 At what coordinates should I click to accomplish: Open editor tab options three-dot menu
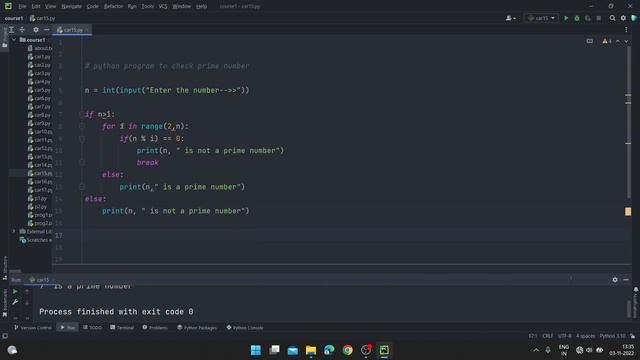(626, 30)
